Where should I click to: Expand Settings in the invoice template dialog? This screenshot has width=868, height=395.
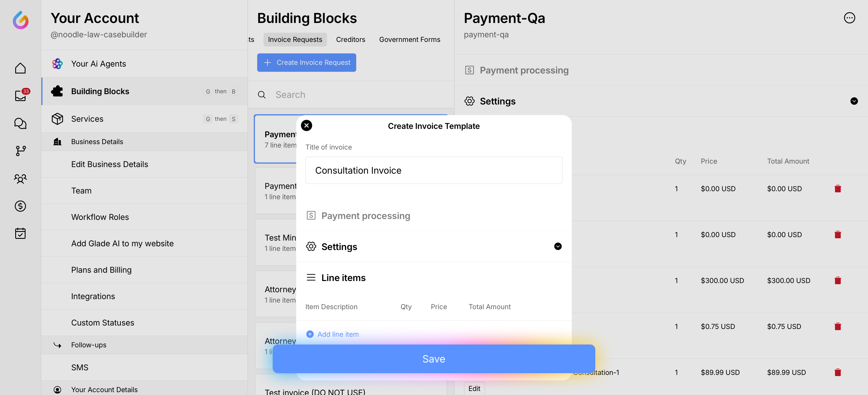click(558, 246)
